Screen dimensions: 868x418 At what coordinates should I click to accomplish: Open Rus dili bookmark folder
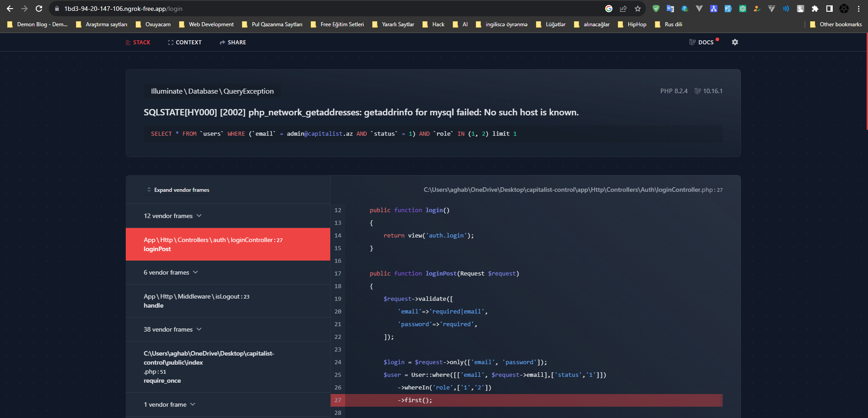coord(669,24)
